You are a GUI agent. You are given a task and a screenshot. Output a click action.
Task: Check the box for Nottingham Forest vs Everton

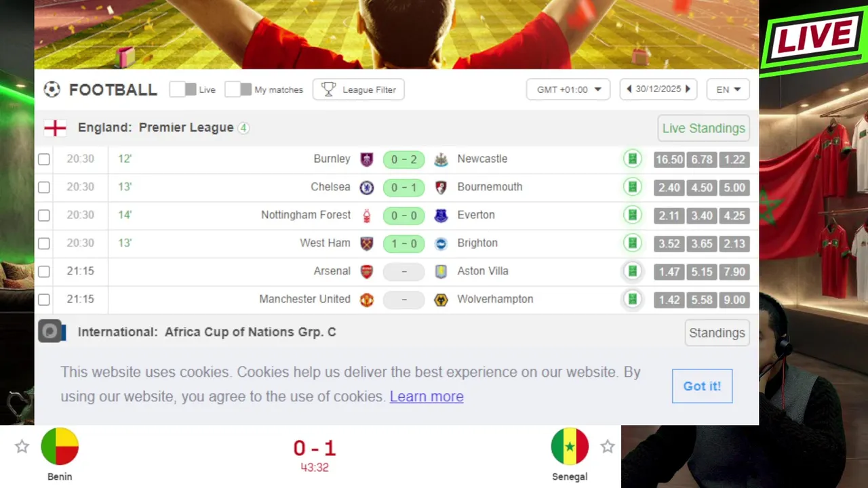pyautogui.click(x=44, y=216)
